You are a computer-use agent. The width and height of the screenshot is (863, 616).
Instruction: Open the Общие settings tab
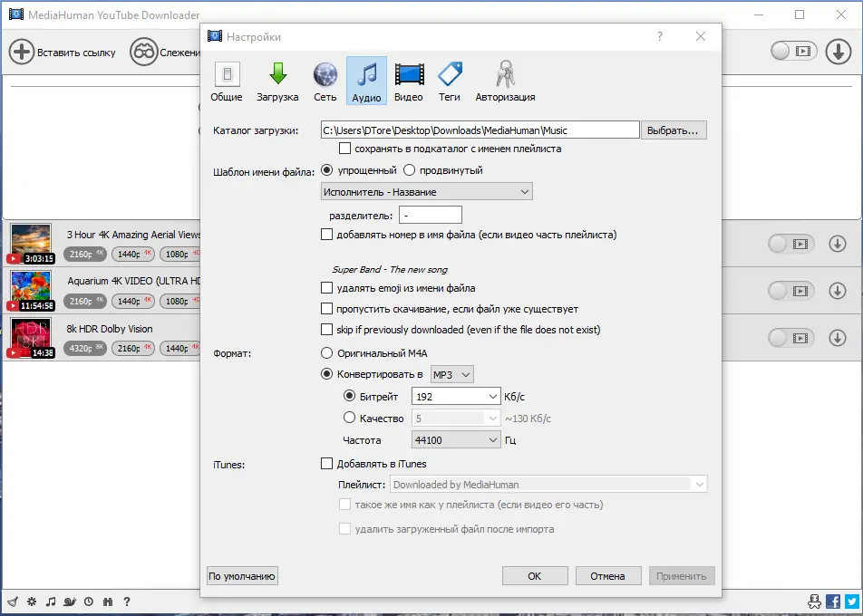[227, 81]
